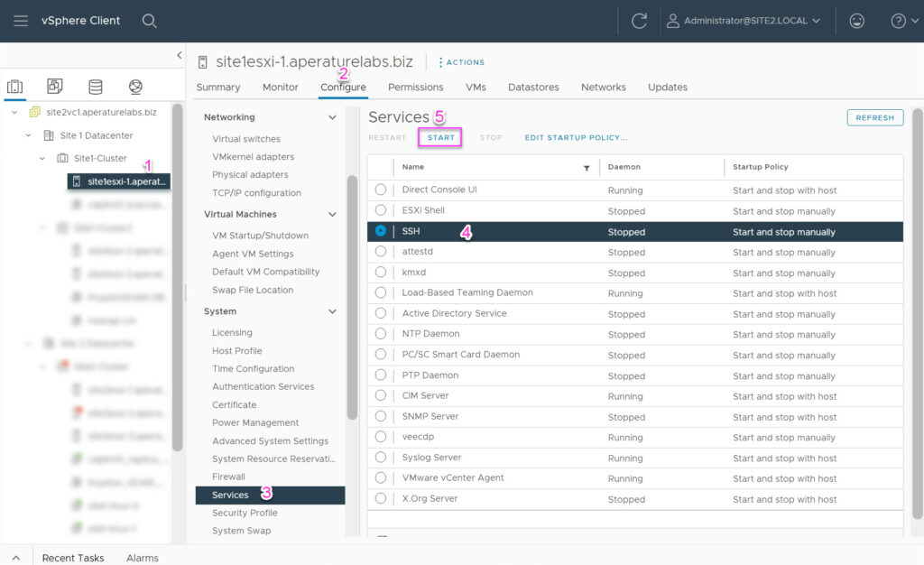This screenshot has height=565, width=924.
Task: Open the feedback smiley icon
Action: 856,20
